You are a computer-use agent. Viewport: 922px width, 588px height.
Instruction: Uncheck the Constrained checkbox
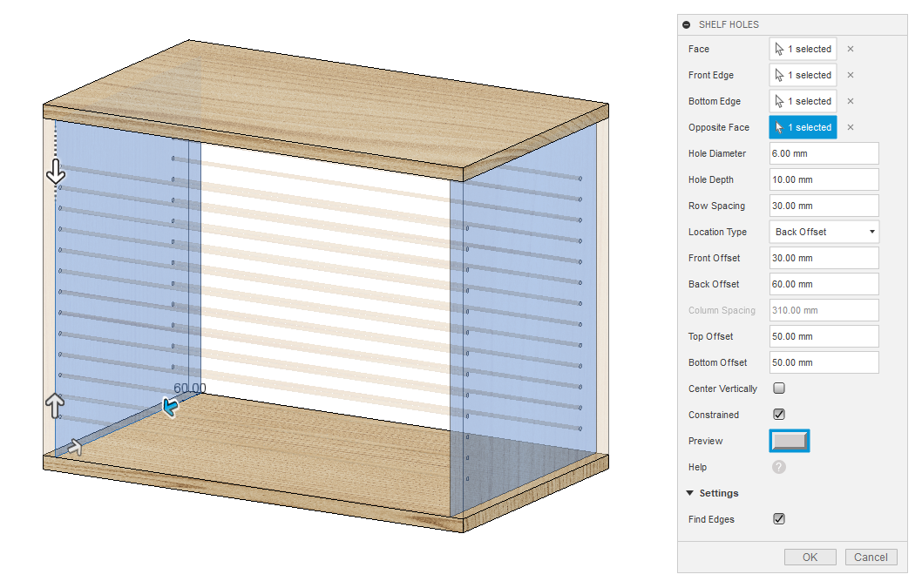tap(779, 415)
